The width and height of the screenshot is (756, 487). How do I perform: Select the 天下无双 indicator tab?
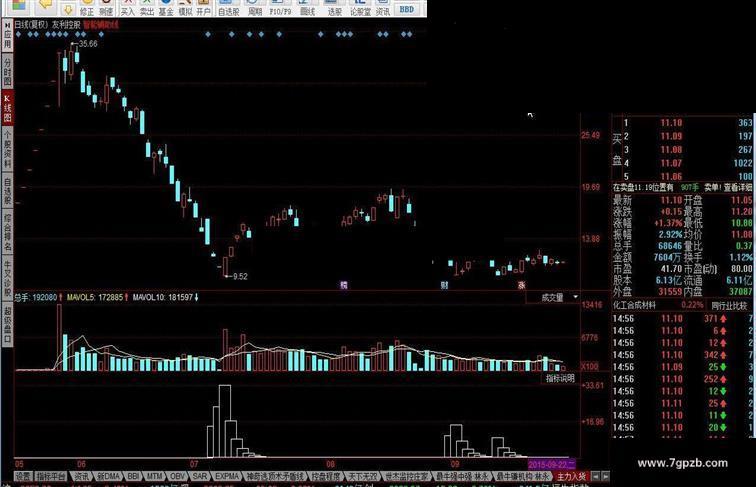tap(362, 476)
